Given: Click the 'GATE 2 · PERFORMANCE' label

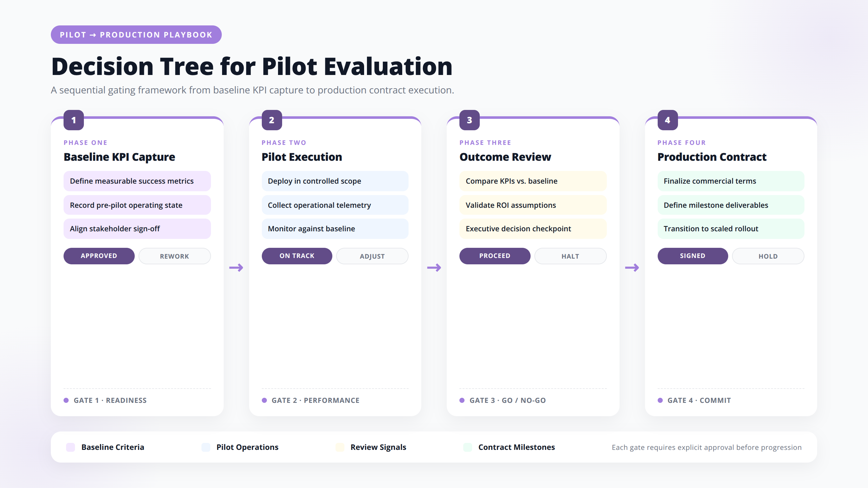Looking at the screenshot, I should pyautogui.click(x=315, y=400).
